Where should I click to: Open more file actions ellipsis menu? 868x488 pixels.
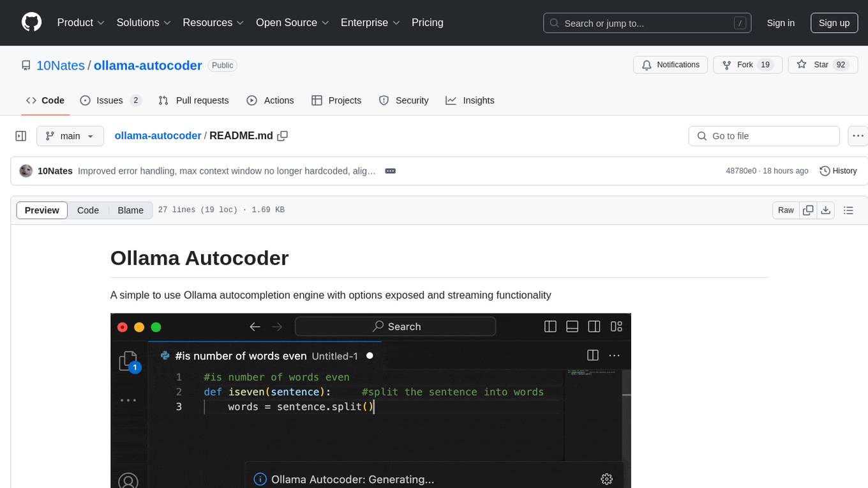click(858, 136)
